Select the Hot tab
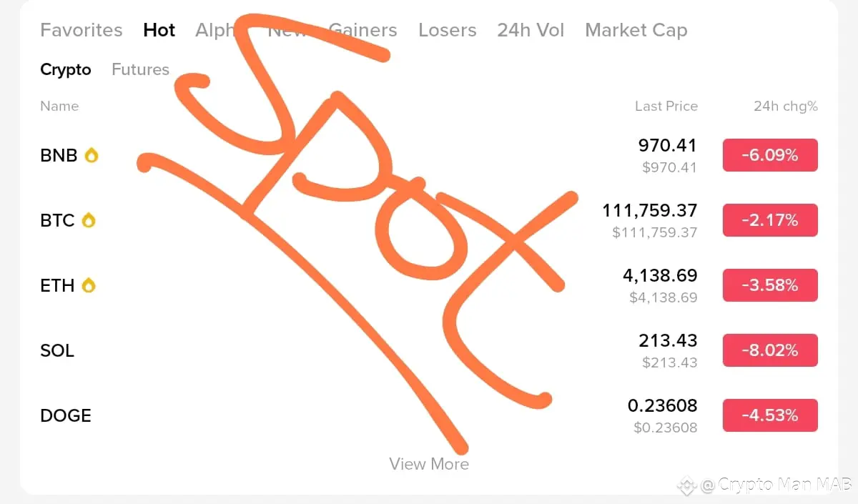858x504 pixels. 159,30
